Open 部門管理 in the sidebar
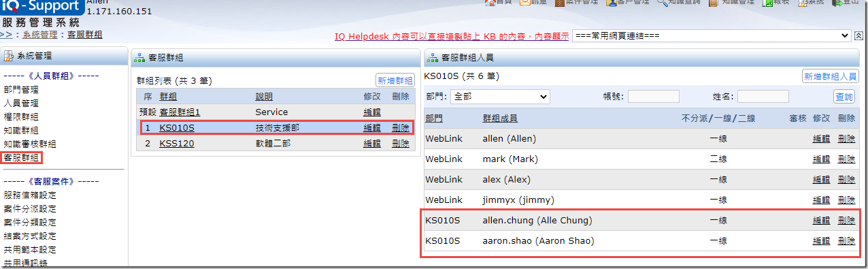 [21, 89]
